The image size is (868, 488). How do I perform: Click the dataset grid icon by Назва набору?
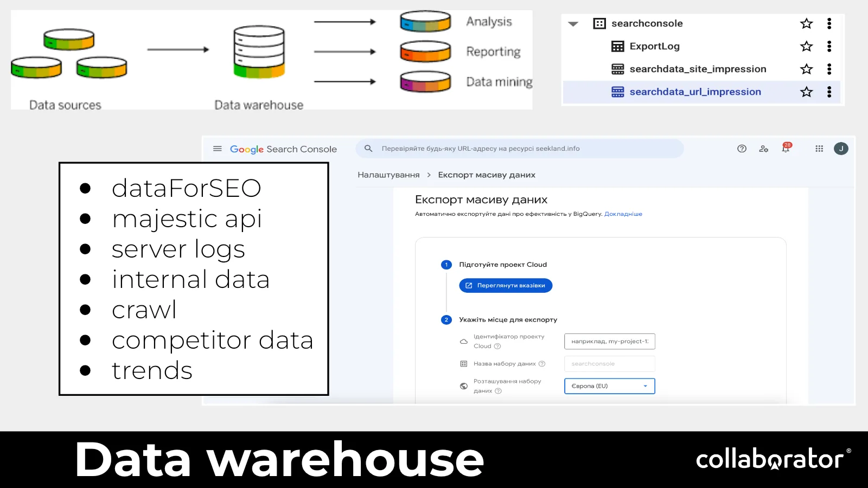(x=464, y=364)
